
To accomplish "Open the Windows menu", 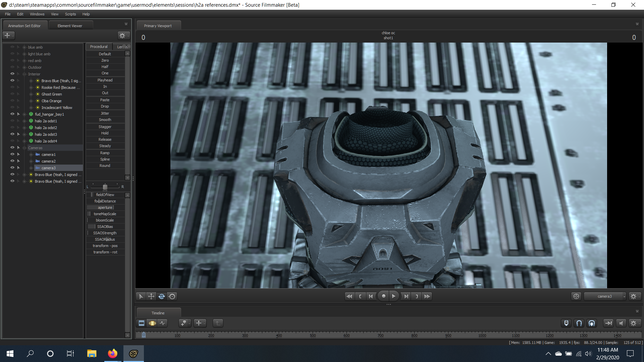I will click(x=37, y=14).
